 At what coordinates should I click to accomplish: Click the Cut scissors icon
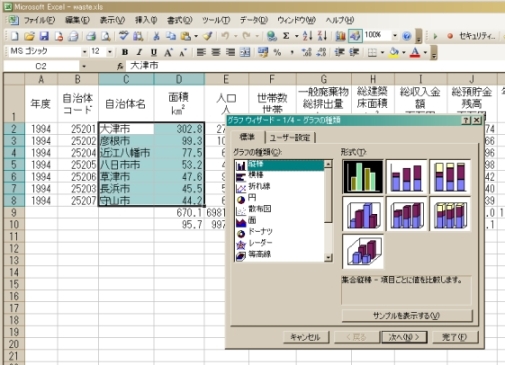point(156,36)
